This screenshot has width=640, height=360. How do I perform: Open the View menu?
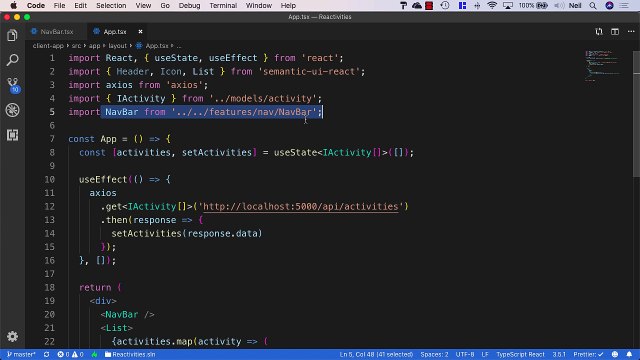[143, 5]
